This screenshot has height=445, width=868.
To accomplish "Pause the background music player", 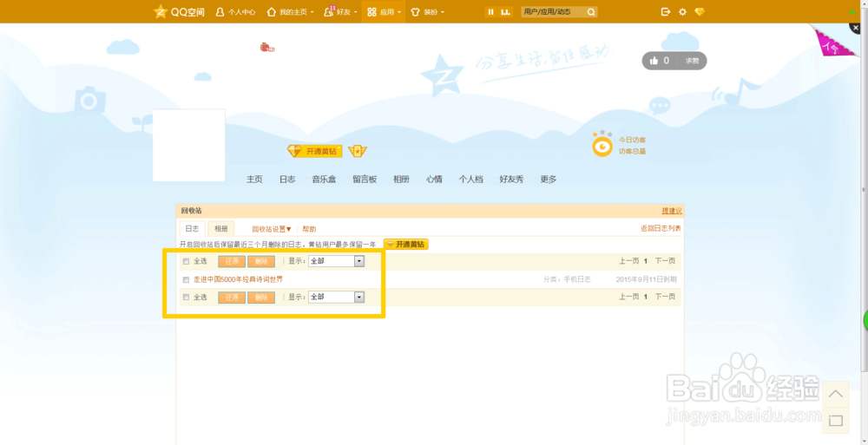I will tap(490, 11).
